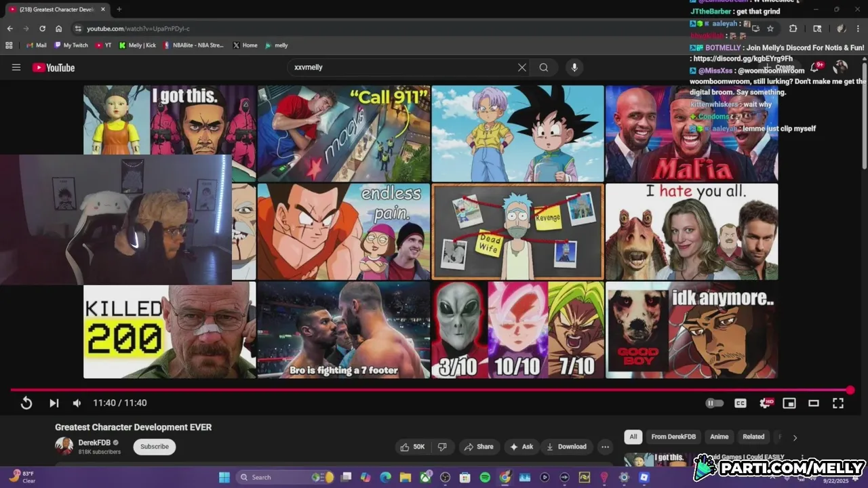Image resolution: width=868 pixels, height=488 pixels.
Task: Open the NBABite bookmark
Action: pos(193,45)
